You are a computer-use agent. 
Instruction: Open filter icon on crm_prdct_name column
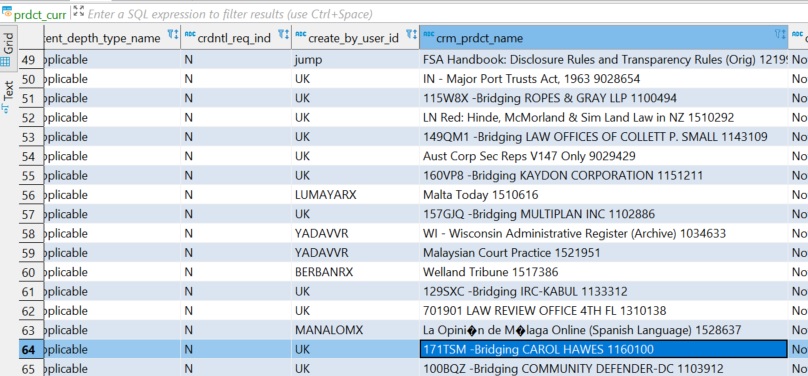pyautogui.click(x=780, y=35)
